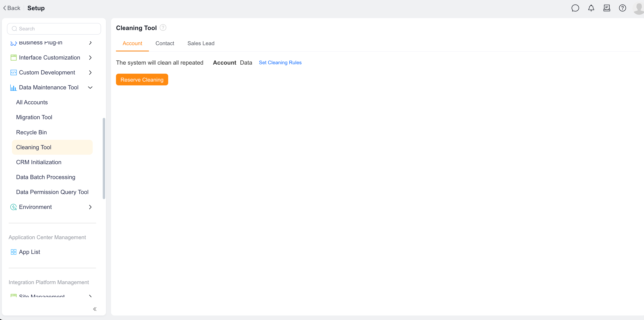Open Data Permission Query Tool
The width and height of the screenshot is (644, 320).
tap(52, 192)
